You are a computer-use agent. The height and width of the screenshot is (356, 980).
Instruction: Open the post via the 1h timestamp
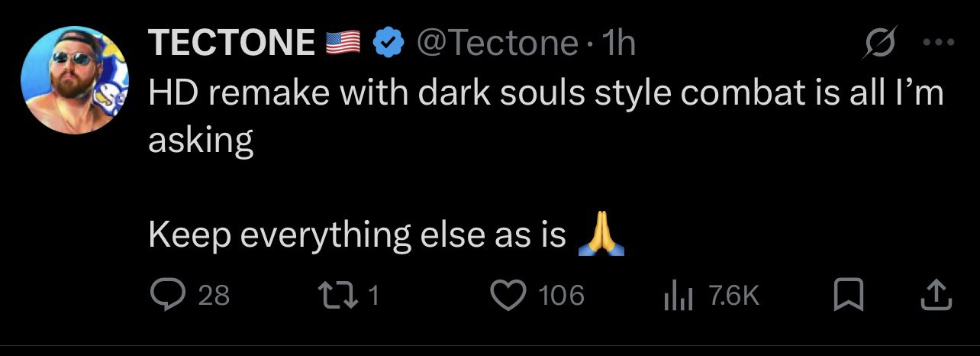[618, 44]
